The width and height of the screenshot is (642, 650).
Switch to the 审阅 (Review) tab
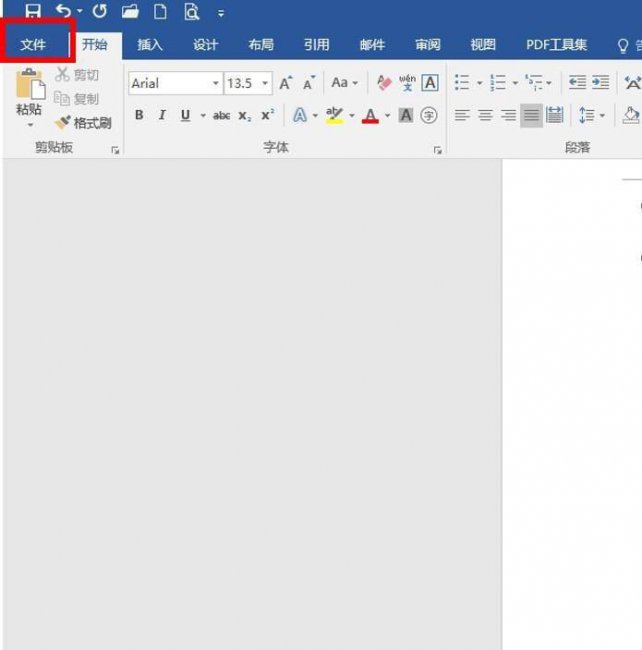click(x=428, y=44)
